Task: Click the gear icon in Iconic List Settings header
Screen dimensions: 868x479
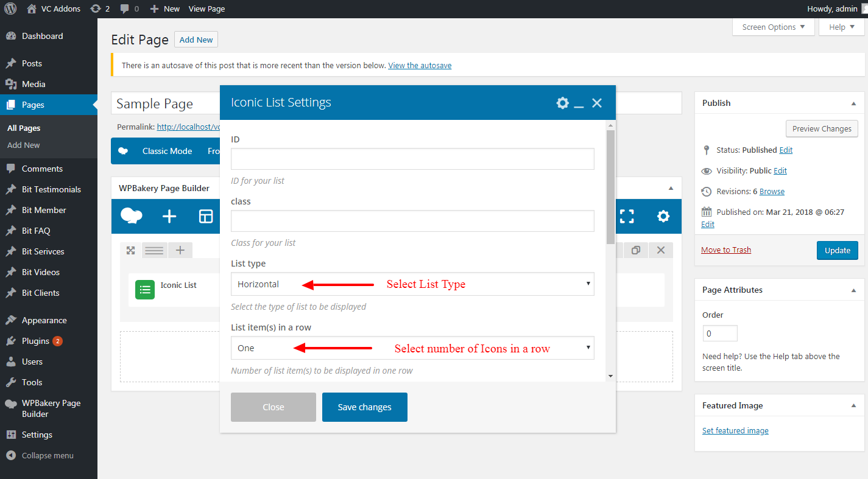Action: (562, 103)
